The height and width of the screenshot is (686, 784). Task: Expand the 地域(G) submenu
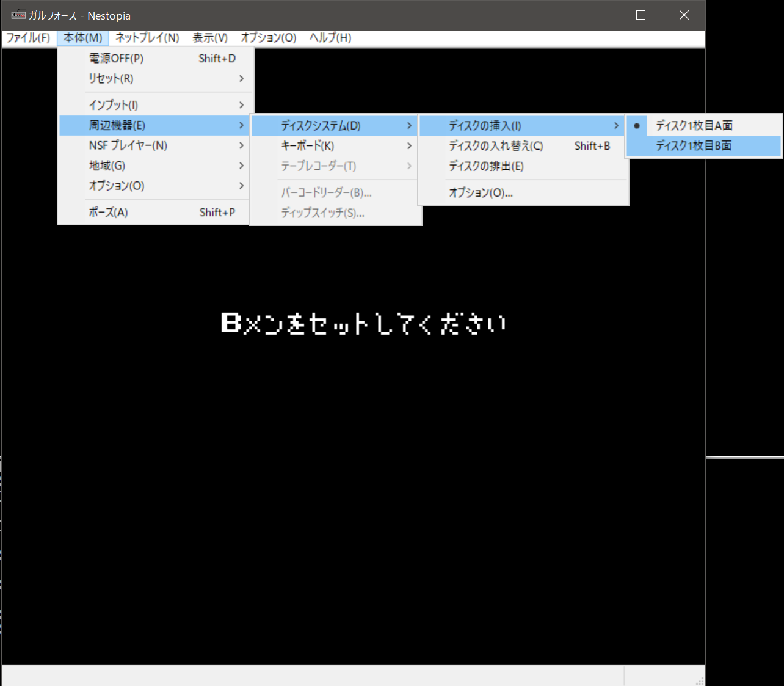click(154, 166)
